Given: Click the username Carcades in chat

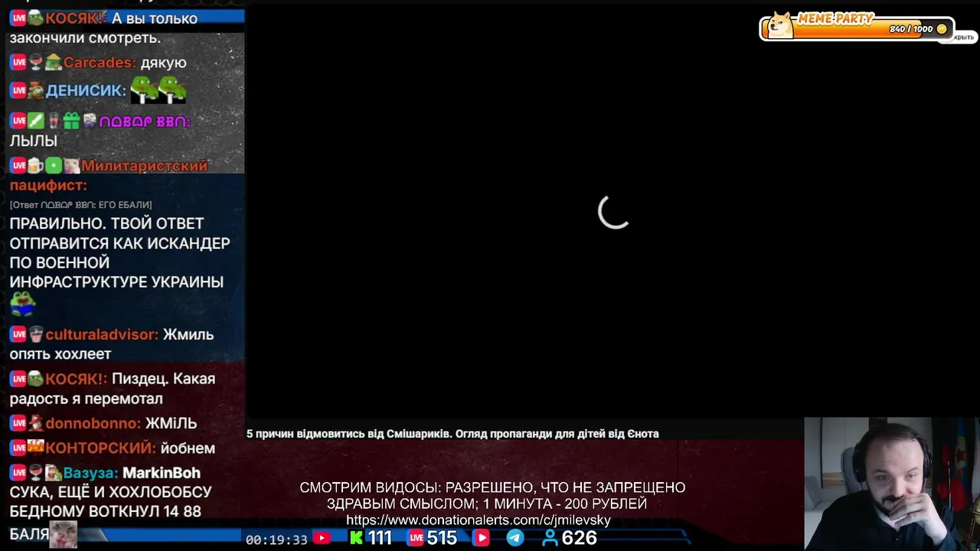Looking at the screenshot, I should coord(100,63).
